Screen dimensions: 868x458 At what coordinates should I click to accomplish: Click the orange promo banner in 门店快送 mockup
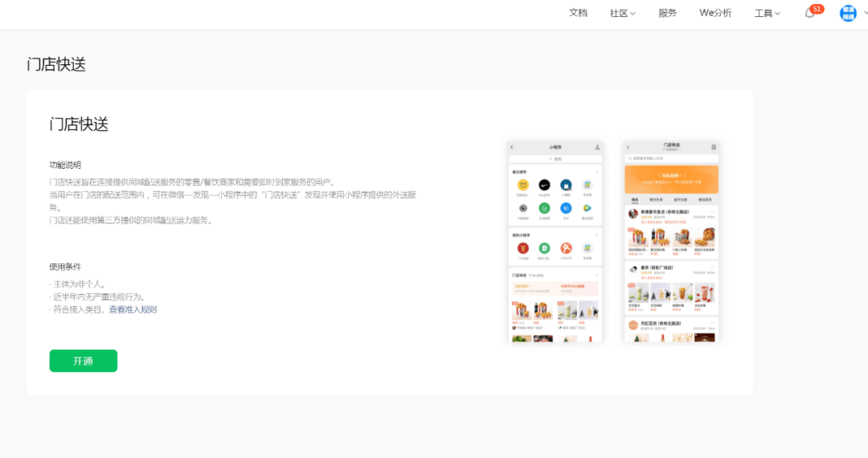[x=671, y=178]
